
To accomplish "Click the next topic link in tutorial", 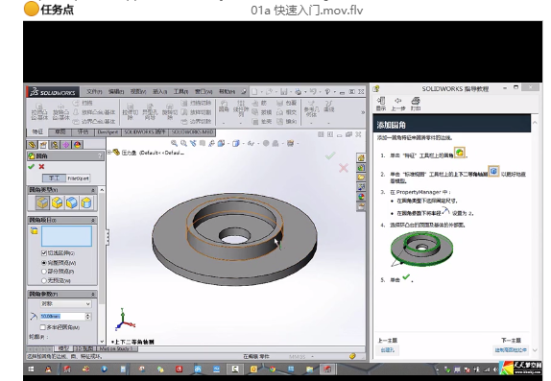I will [x=511, y=350].
